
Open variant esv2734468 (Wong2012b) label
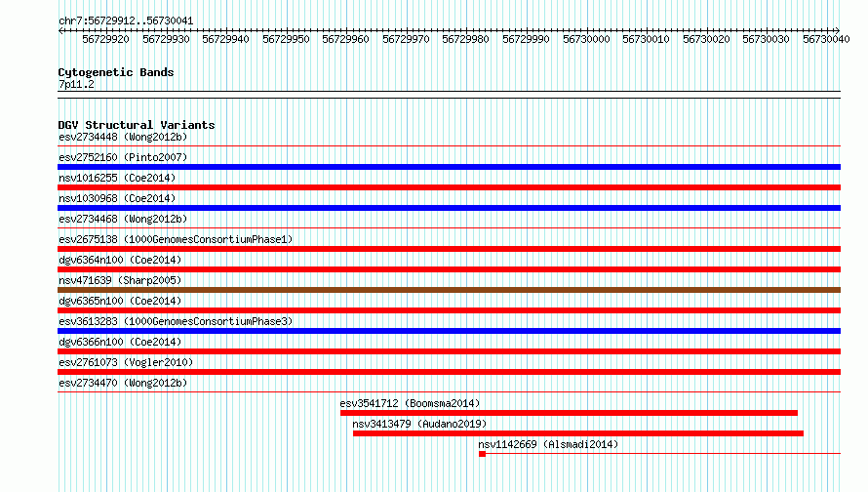pyautogui.click(x=123, y=219)
